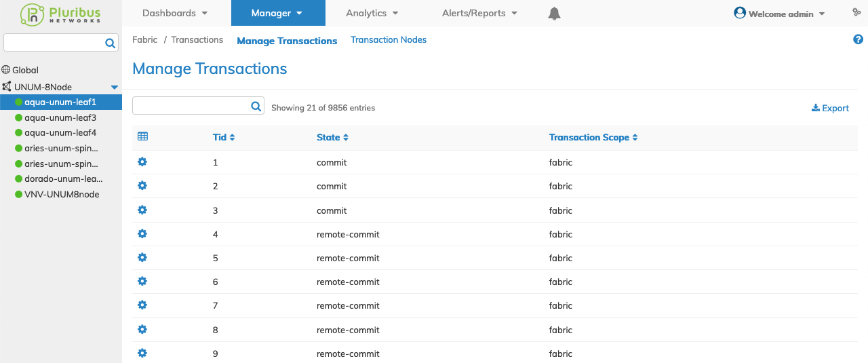Open the notifications bell icon
868x363 pixels.
pyautogui.click(x=555, y=14)
